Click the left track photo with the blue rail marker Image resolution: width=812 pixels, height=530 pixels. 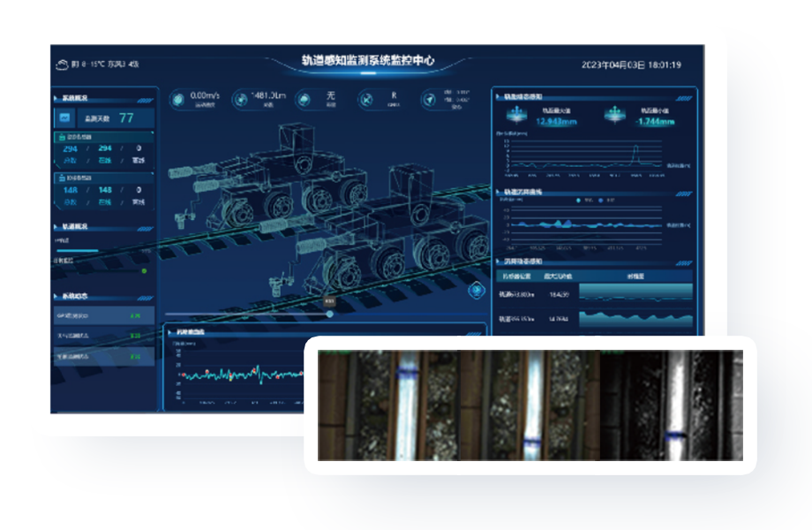click(x=388, y=405)
